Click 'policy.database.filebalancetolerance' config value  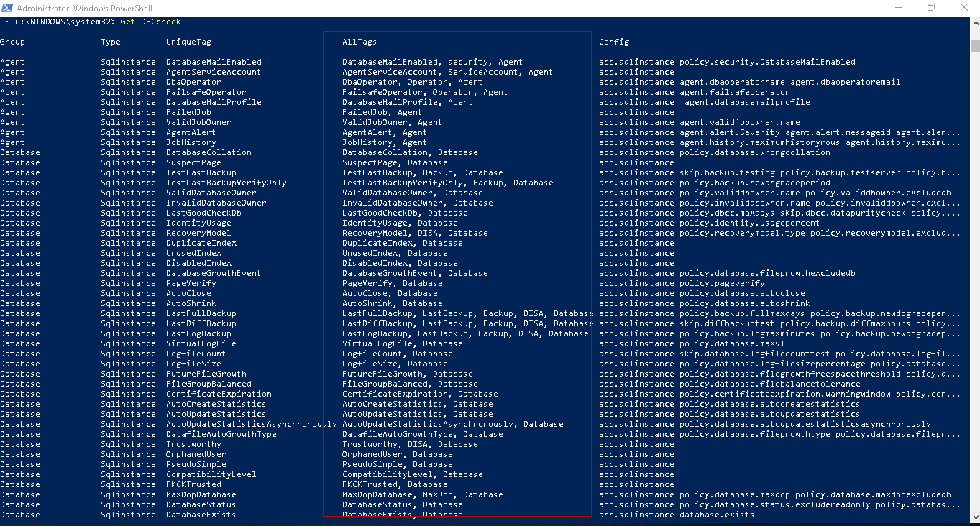[x=770, y=384]
